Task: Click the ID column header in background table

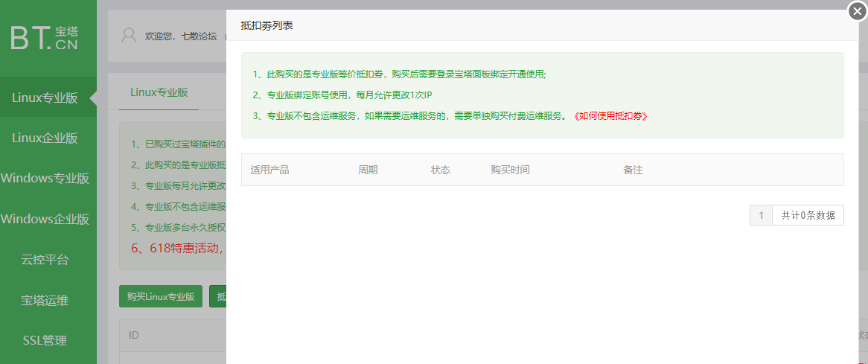Action: click(x=133, y=335)
